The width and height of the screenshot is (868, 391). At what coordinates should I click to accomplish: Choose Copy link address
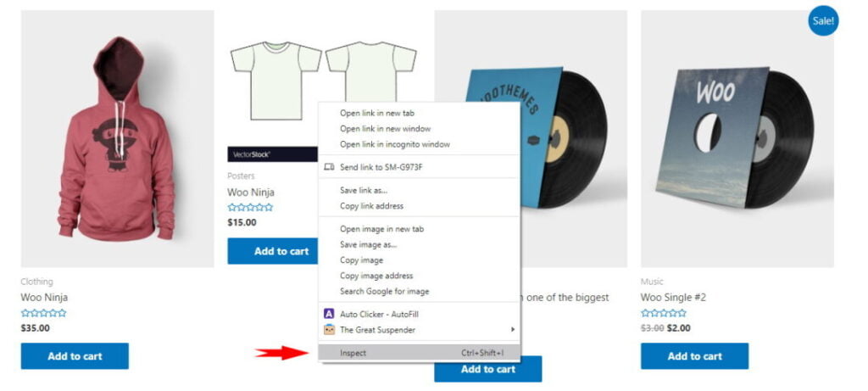point(371,206)
